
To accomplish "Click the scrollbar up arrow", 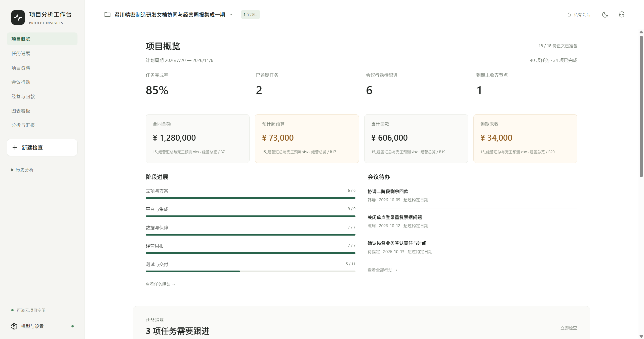I will coord(641,32).
